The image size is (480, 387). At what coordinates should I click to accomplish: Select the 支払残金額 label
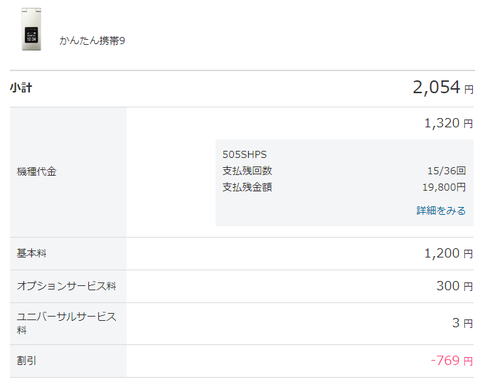247,187
